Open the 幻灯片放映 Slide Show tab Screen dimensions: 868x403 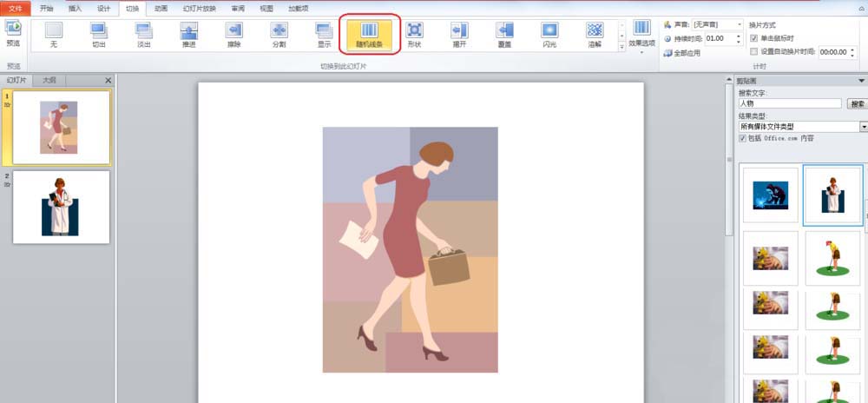200,9
